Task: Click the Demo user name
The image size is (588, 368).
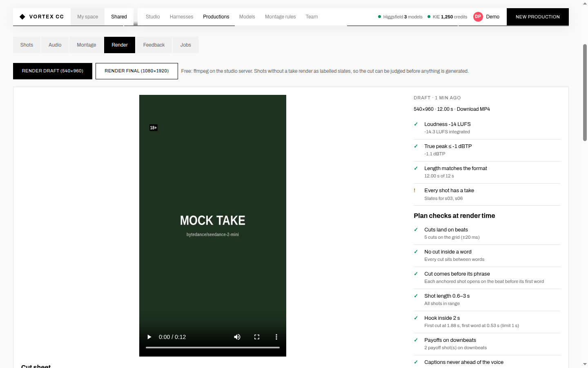Action: [x=492, y=17]
